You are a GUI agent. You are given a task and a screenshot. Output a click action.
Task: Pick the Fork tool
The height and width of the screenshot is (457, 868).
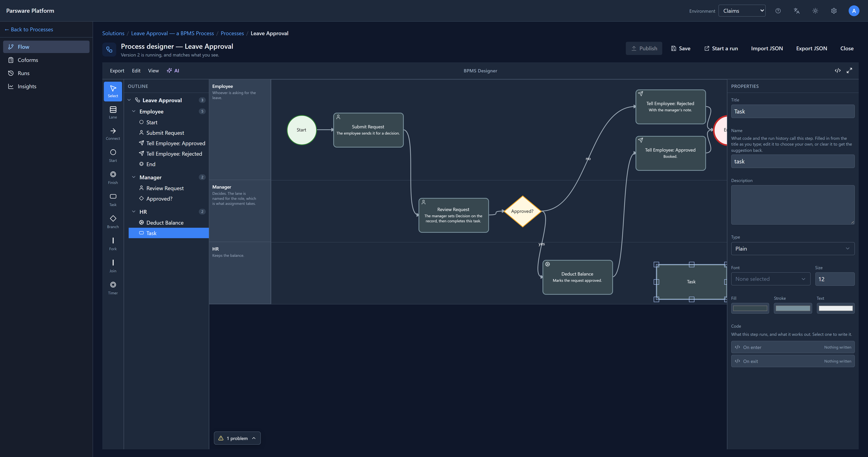click(113, 244)
